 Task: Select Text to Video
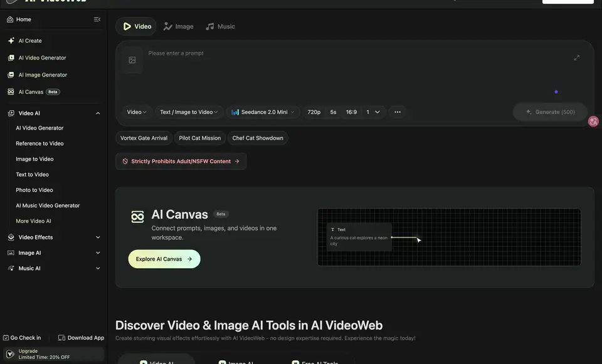[x=32, y=175]
